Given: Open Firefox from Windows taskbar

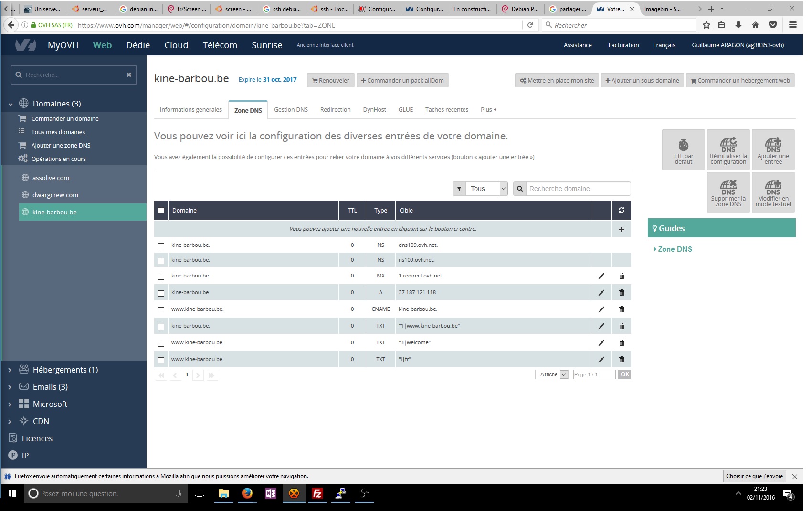Looking at the screenshot, I should [247, 493].
